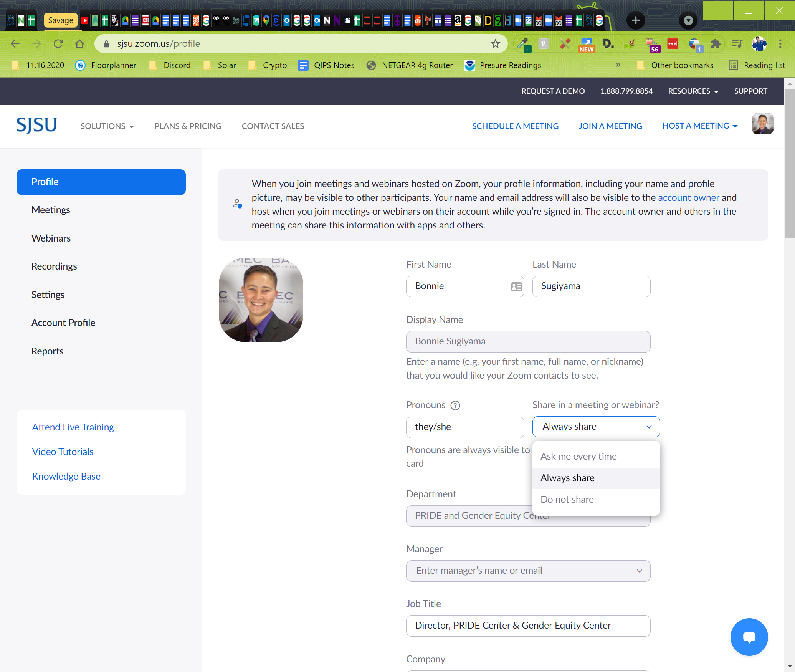Open the account owner link
Screen dimensions: 795x672
click(x=688, y=197)
